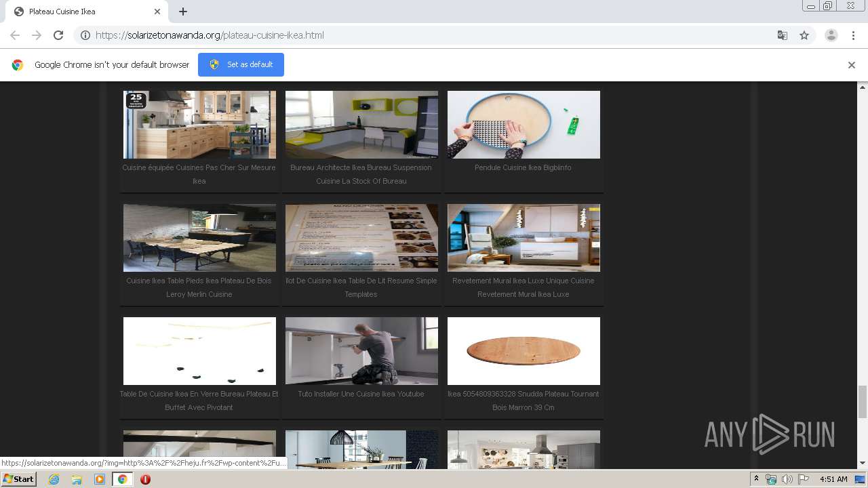Open the Chrome profile avatar
This screenshot has height=488, width=868.
[831, 35]
